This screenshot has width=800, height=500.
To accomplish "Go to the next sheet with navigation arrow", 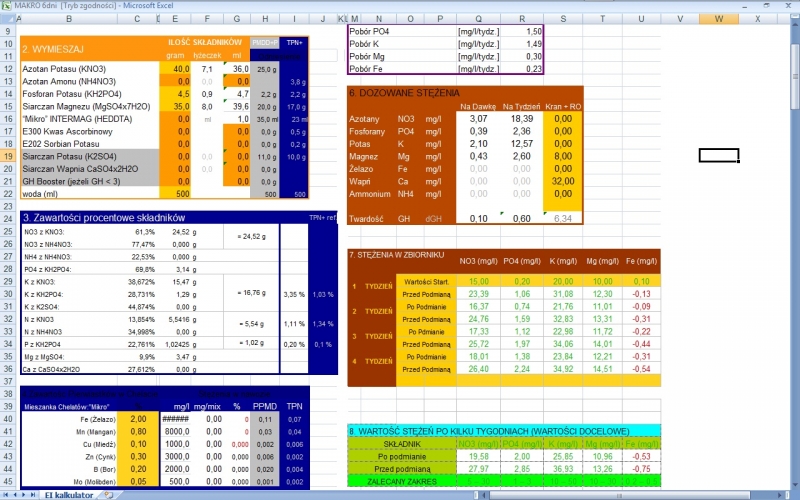I will tap(23, 495).
